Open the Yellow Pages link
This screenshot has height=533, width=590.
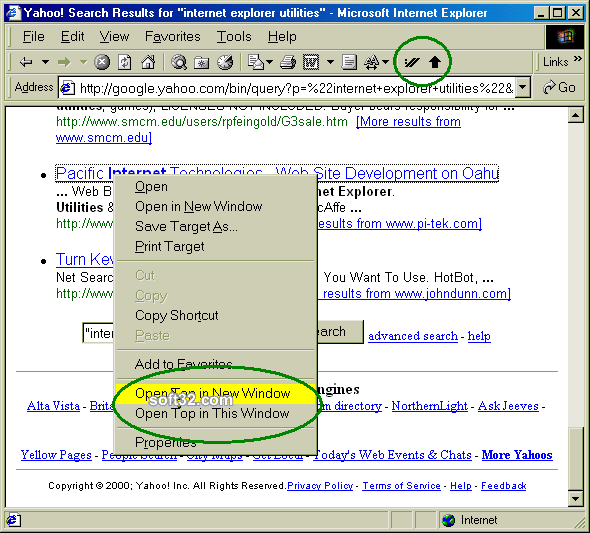[56, 455]
